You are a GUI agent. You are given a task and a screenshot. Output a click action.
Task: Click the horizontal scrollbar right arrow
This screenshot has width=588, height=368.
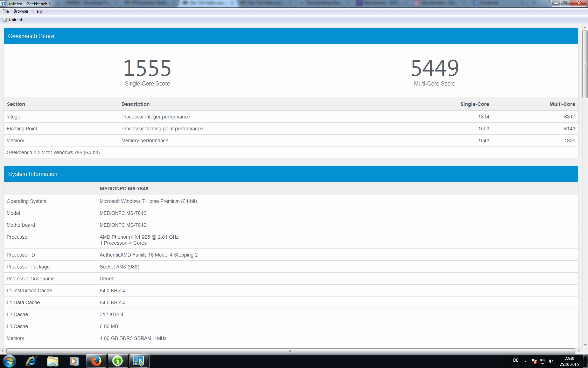tap(579, 351)
